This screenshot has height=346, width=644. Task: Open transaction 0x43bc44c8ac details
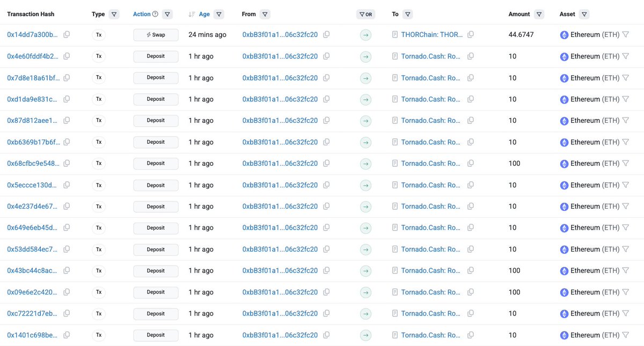[x=33, y=271]
